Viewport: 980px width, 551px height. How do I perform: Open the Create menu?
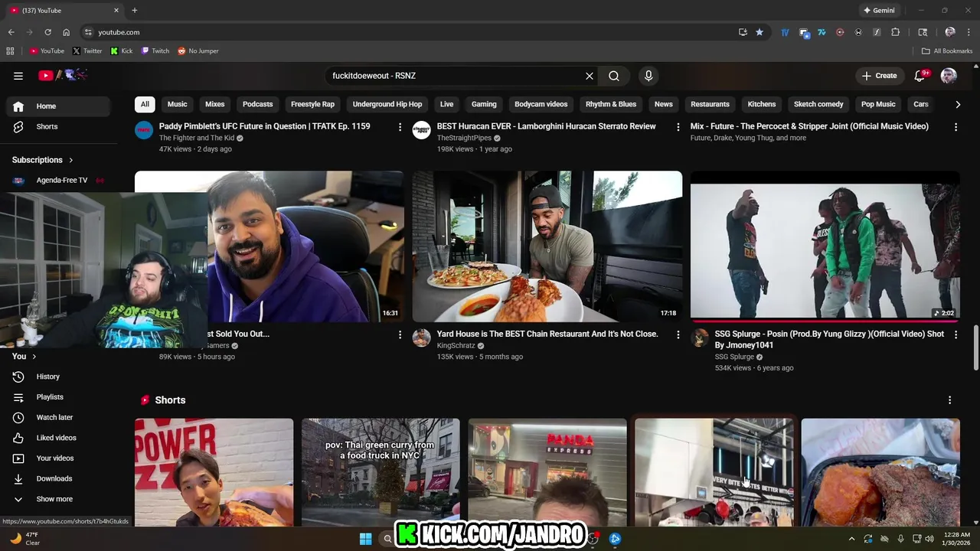[879, 76]
